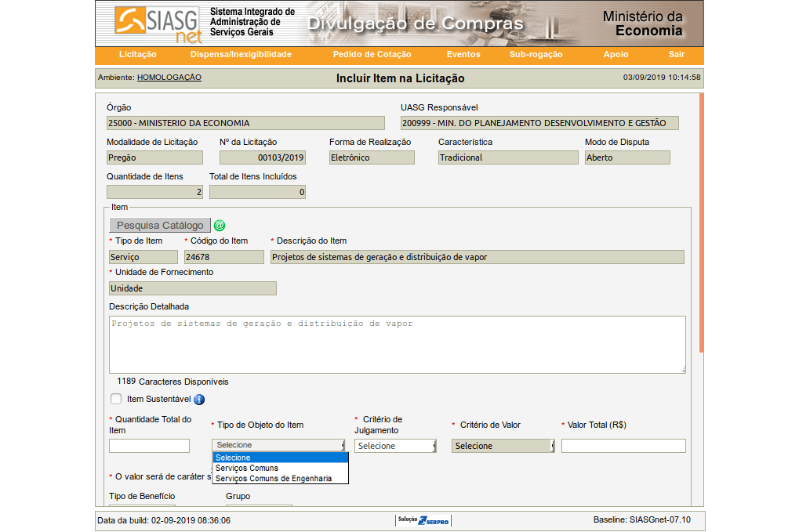Image resolution: width=799 pixels, height=532 pixels.
Task: Click the Baseline: SIASGnet-07.10 text
Action: point(642,519)
